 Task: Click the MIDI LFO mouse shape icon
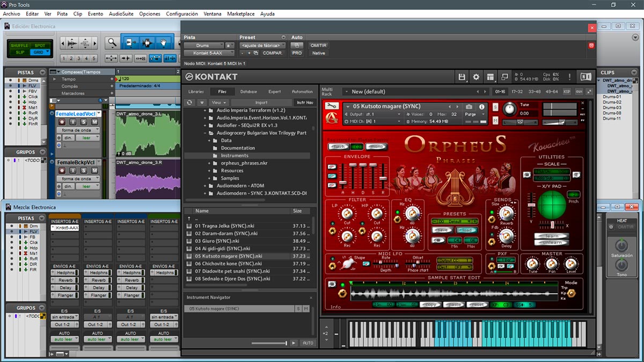(347, 264)
